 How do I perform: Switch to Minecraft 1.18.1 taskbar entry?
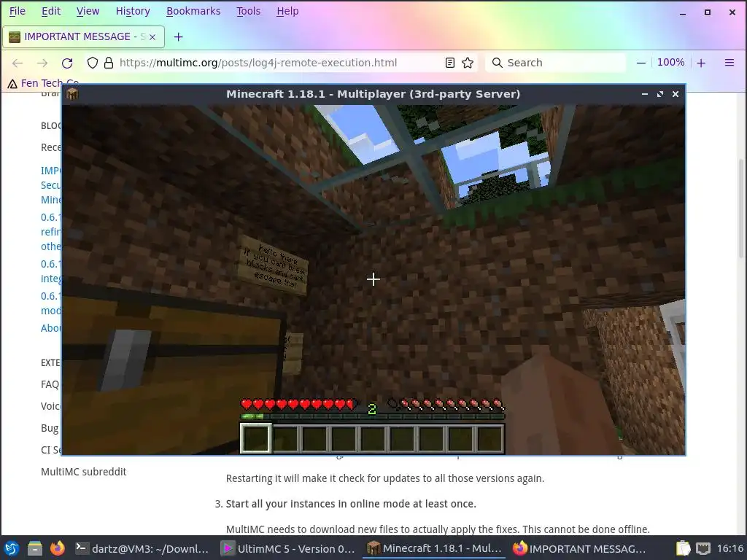click(435, 548)
